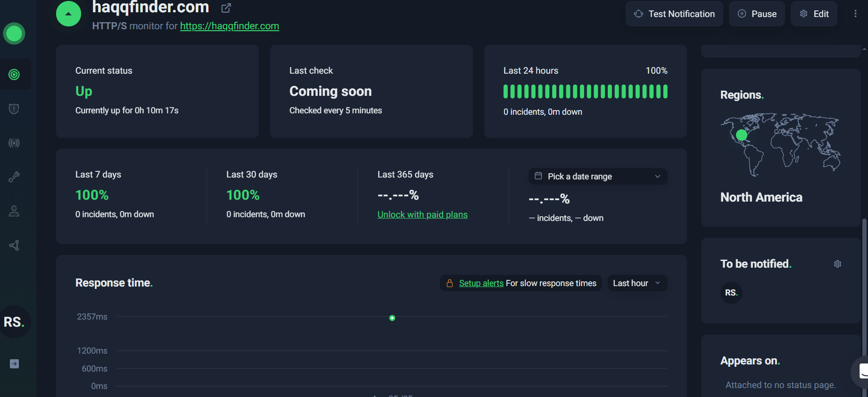Click the Setup alerts link
The height and width of the screenshot is (397, 868).
pos(481,283)
